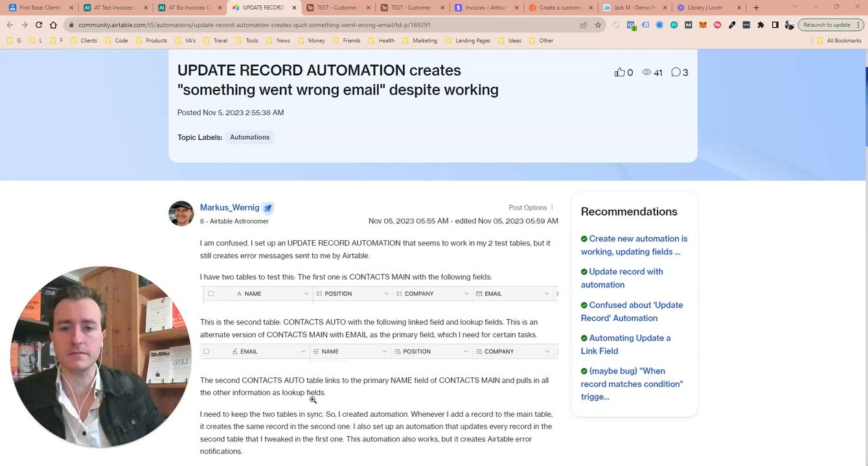Open the Products bookmarks folder

150,40
